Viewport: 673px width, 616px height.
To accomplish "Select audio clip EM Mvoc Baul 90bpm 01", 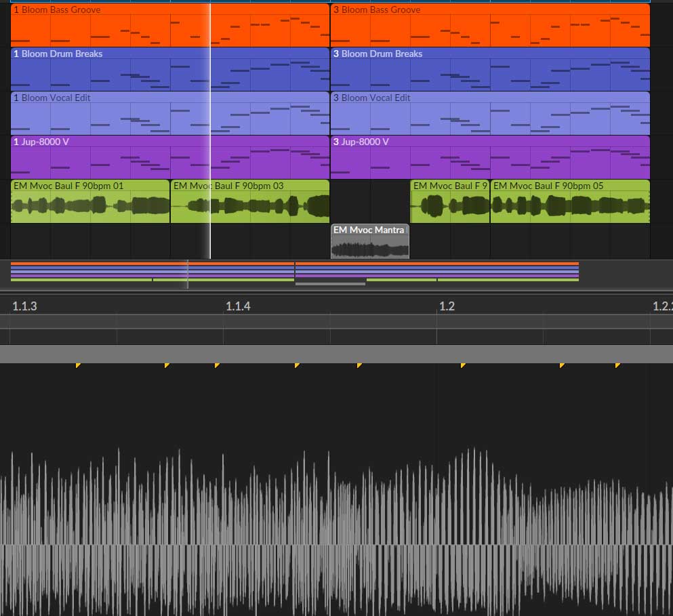I will (x=89, y=203).
